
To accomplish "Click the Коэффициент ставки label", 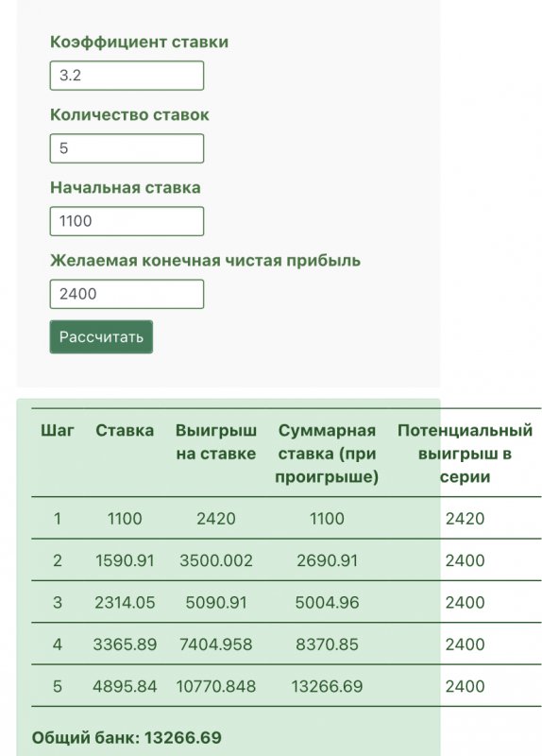I will (x=139, y=42).
